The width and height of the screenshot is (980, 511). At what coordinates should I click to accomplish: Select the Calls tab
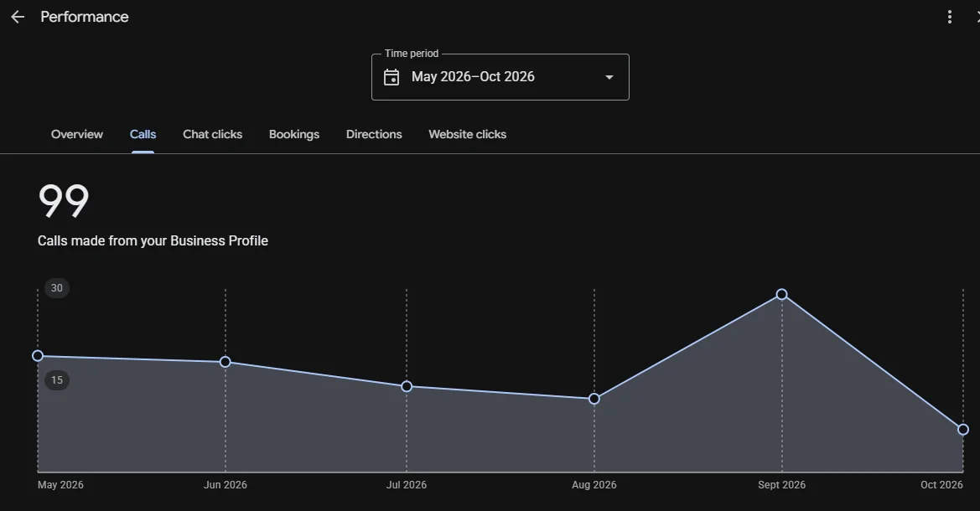pyautogui.click(x=143, y=134)
